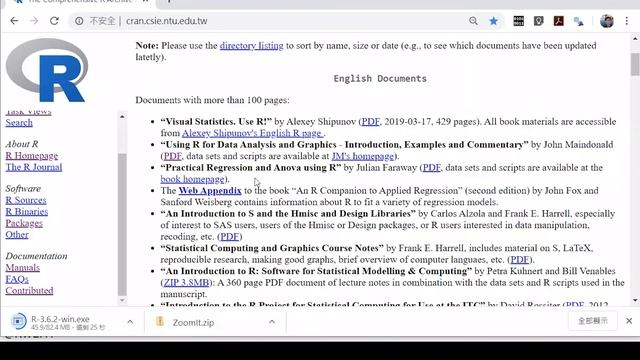Click the R logo image
640x360 pixels.
47,70
